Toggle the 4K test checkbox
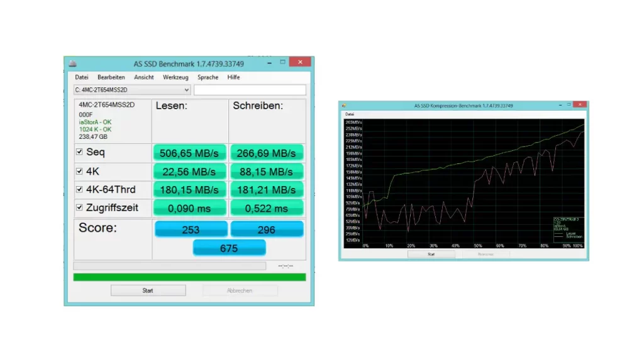This screenshot has height=362, width=644. pos(79,170)
